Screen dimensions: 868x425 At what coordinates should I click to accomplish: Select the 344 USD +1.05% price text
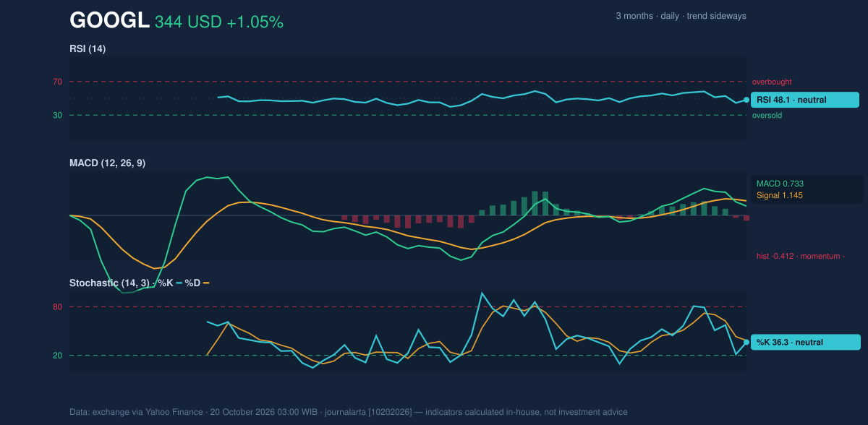pyautogui.click(x=219, y=22)
